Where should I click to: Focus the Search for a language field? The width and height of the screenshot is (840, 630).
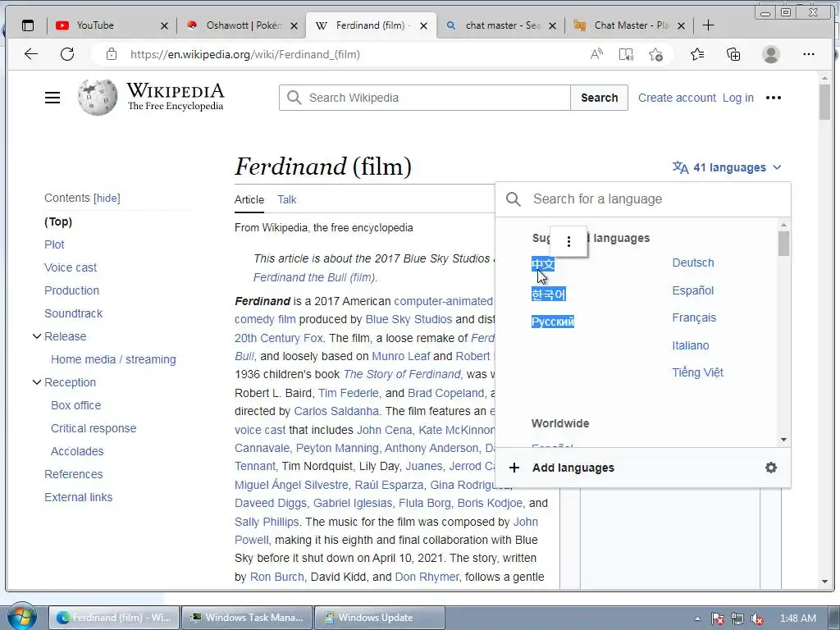coord(643,199)
